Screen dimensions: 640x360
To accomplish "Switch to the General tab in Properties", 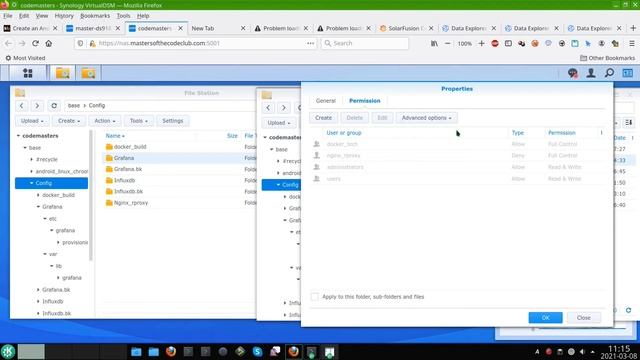I will pyautogui.click(x=326, y=101).
